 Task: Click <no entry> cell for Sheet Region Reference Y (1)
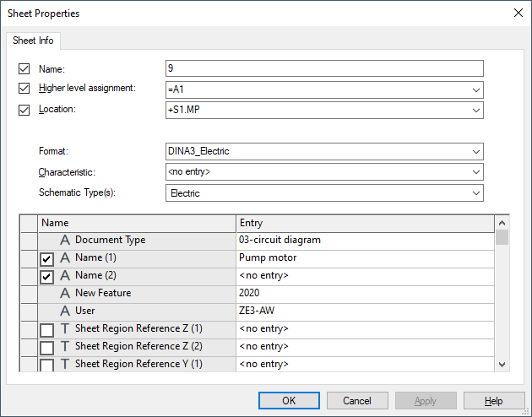tap(366, 364)
